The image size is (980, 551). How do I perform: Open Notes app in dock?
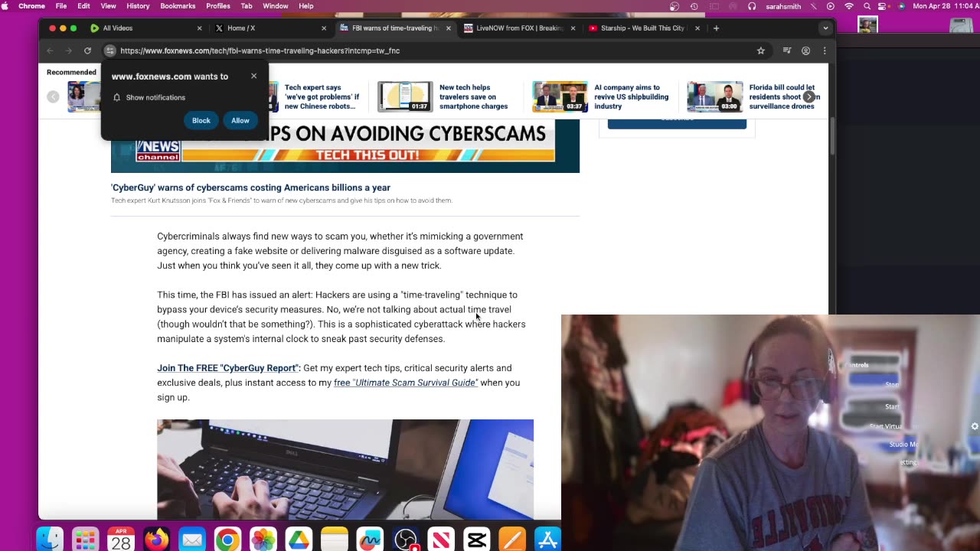334,540
